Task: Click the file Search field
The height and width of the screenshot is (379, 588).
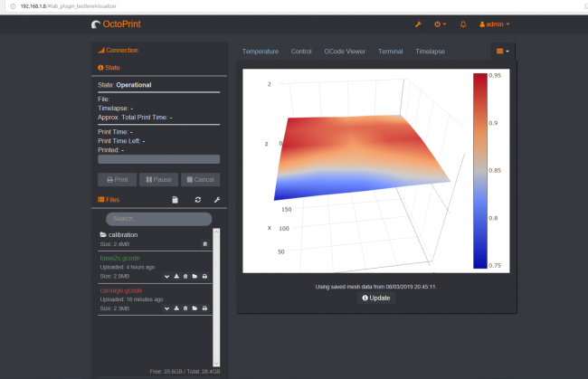Action: pyautogui.click(x=158, y=219)
